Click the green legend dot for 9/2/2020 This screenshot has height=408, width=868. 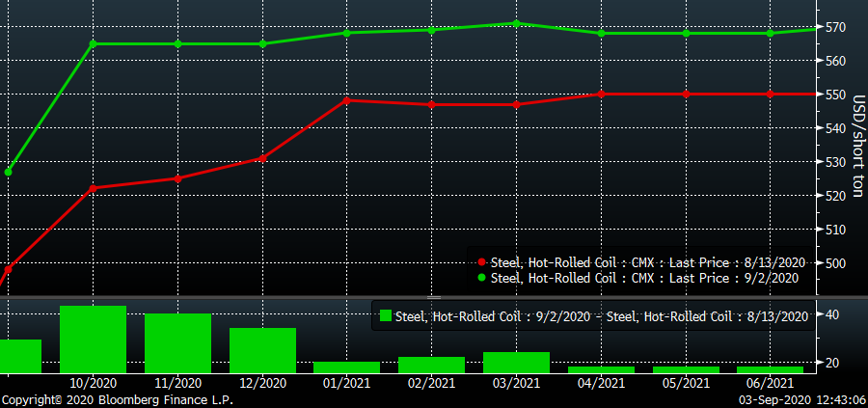pyautogui.click(x=482, y=278)
